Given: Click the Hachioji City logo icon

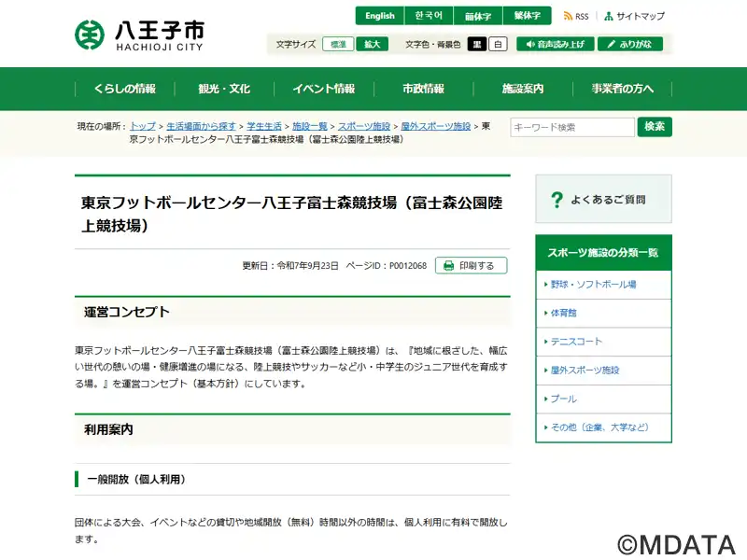Looking at the screenshot, I should click(91, 35).
